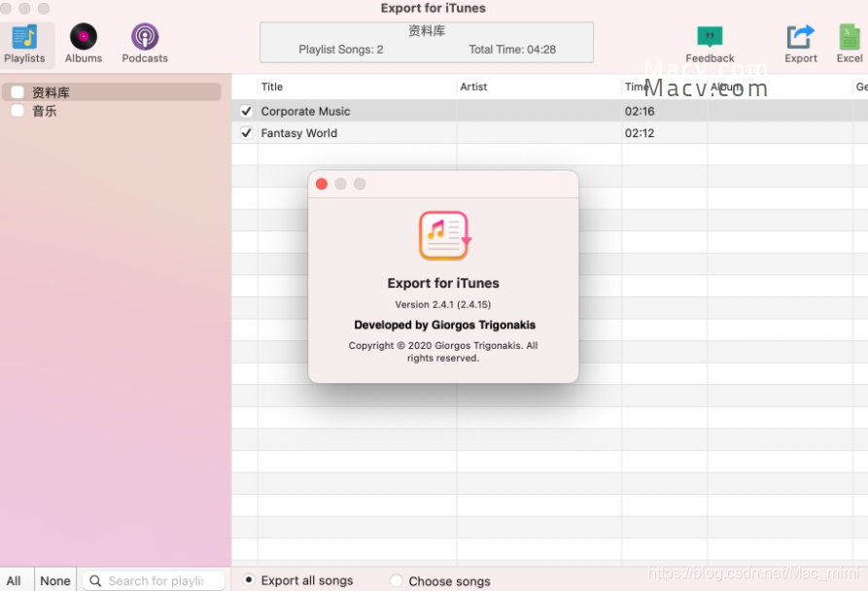Select the Corporate Music title cell

click(357, 111)
